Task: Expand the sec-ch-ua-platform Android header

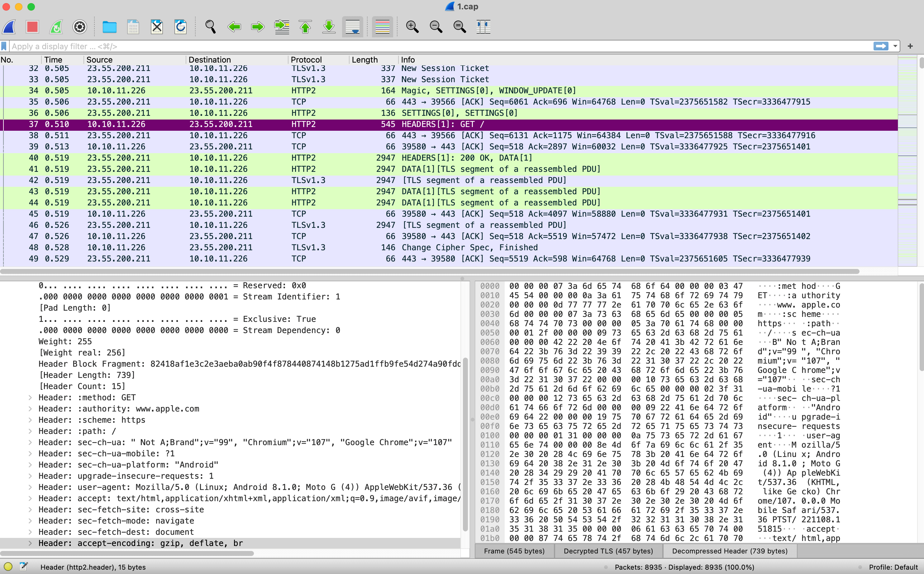Action: [30, 465]
